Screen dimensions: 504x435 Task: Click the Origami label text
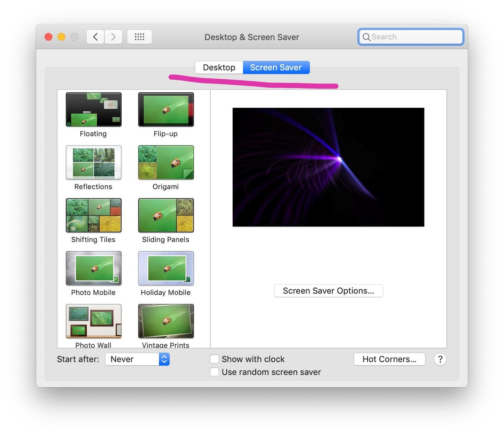[166, 187]
